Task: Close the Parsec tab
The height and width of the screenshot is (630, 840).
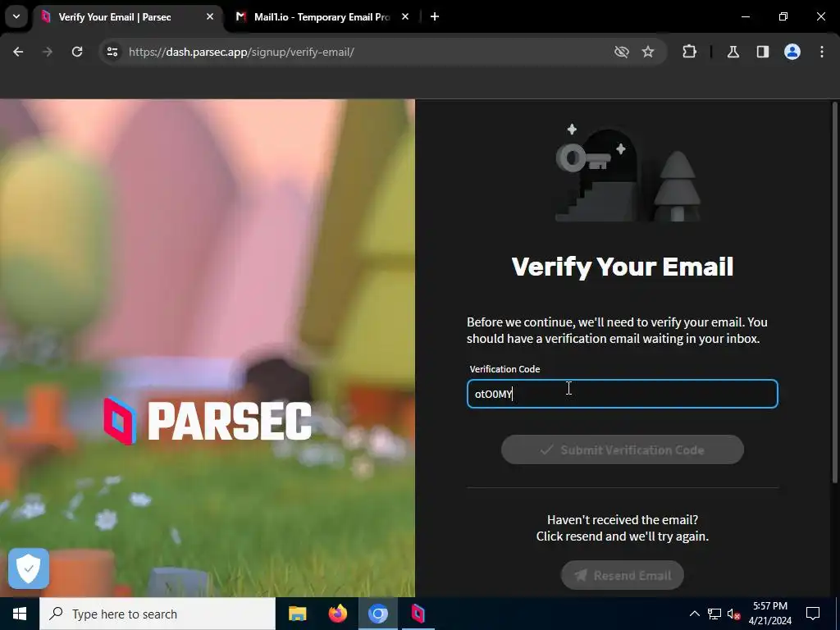Action: click(210, 17)
